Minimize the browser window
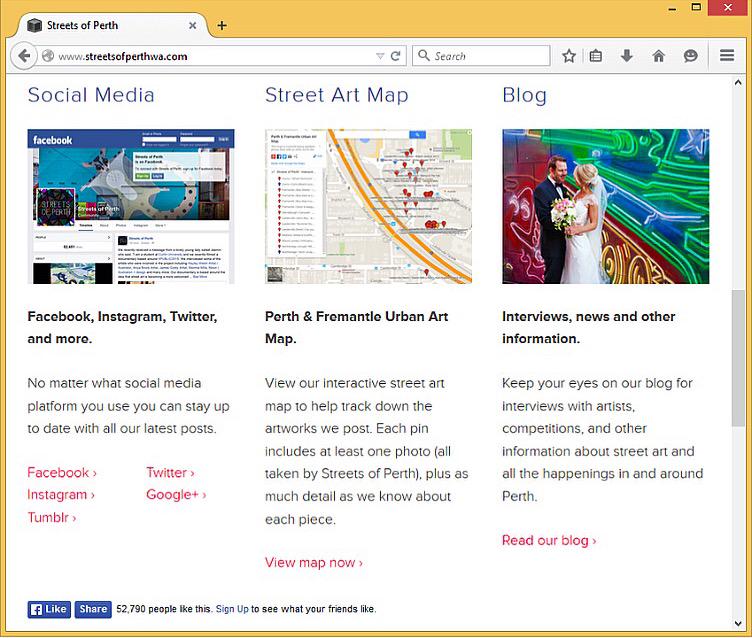Viewport: 752px width, 638px height. tap(672, 8)
